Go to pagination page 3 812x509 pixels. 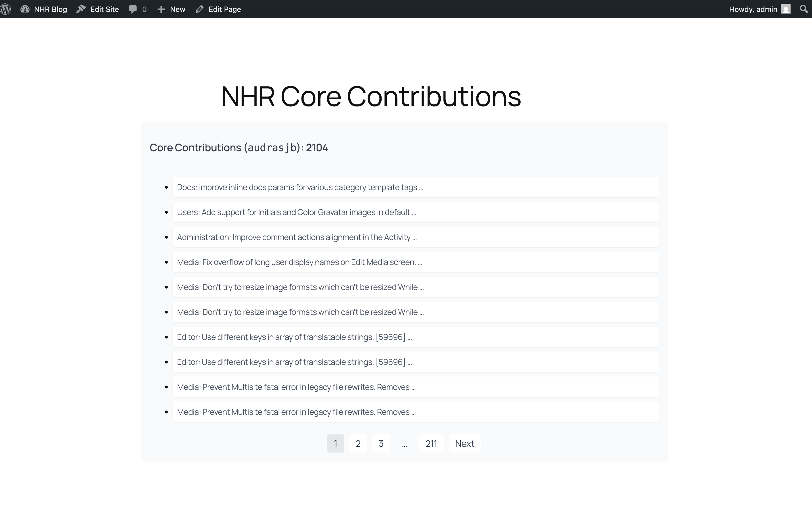pos(381,443)
